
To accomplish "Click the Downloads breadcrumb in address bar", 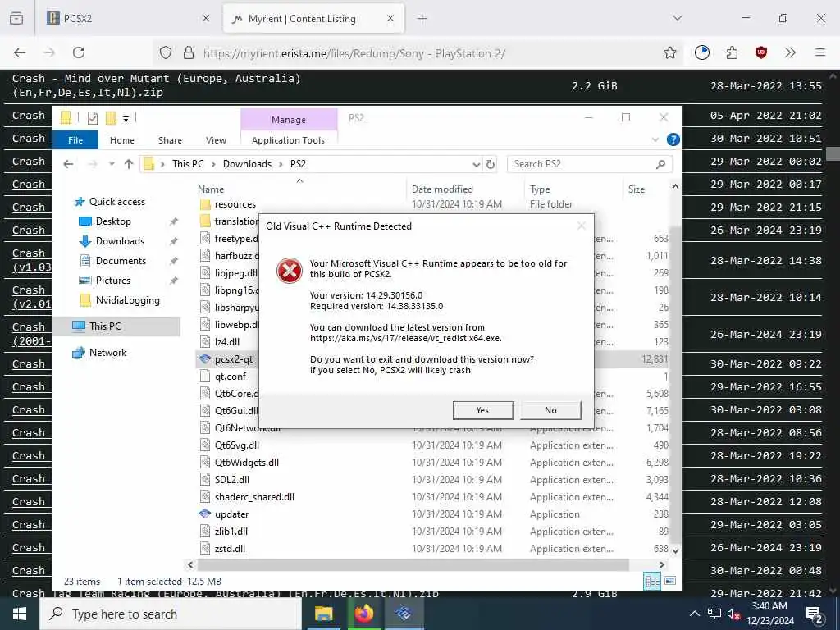I will (247, 164).
